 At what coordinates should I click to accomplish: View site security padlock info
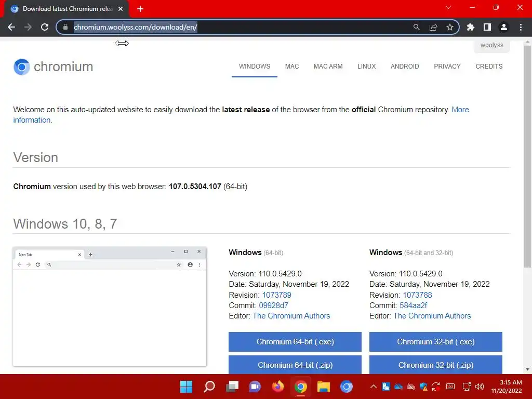tap(65, 27)
